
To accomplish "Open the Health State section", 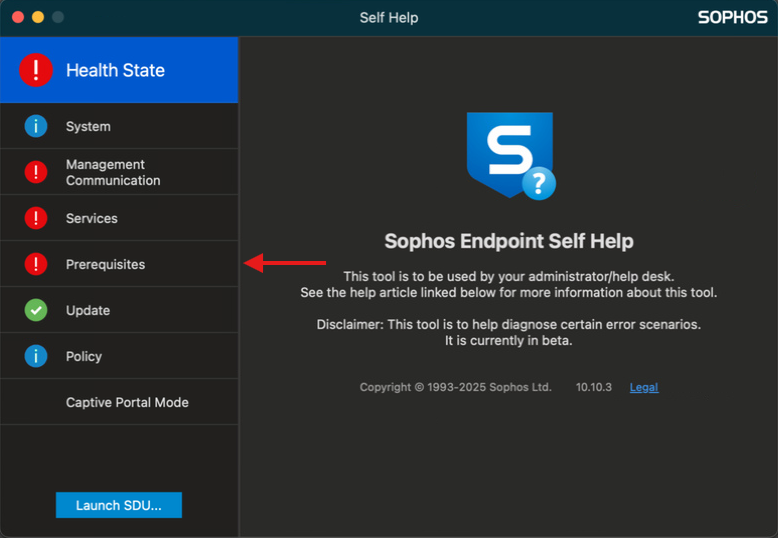I will (x=115, y=70).
